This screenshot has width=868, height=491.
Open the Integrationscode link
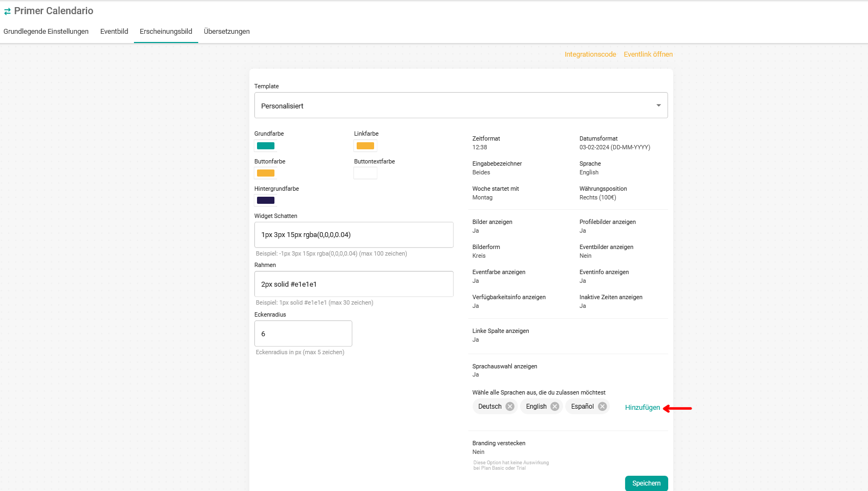point(590,54)
